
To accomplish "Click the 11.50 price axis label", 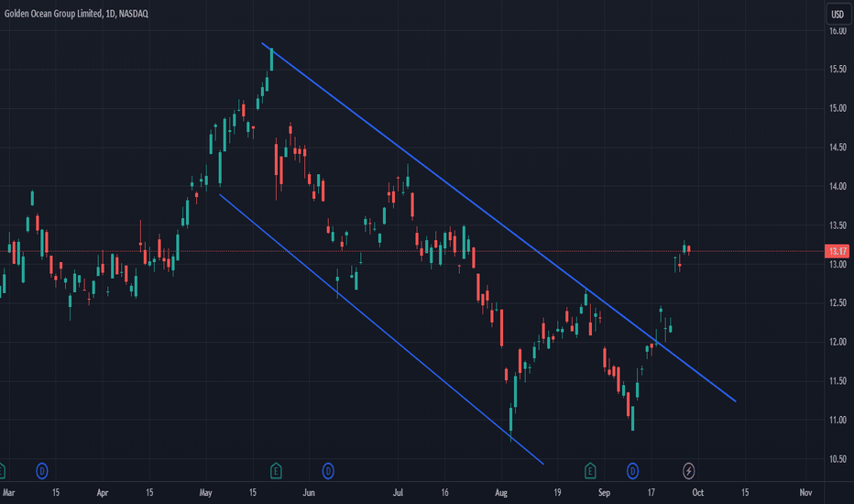I will pos(838,381).
